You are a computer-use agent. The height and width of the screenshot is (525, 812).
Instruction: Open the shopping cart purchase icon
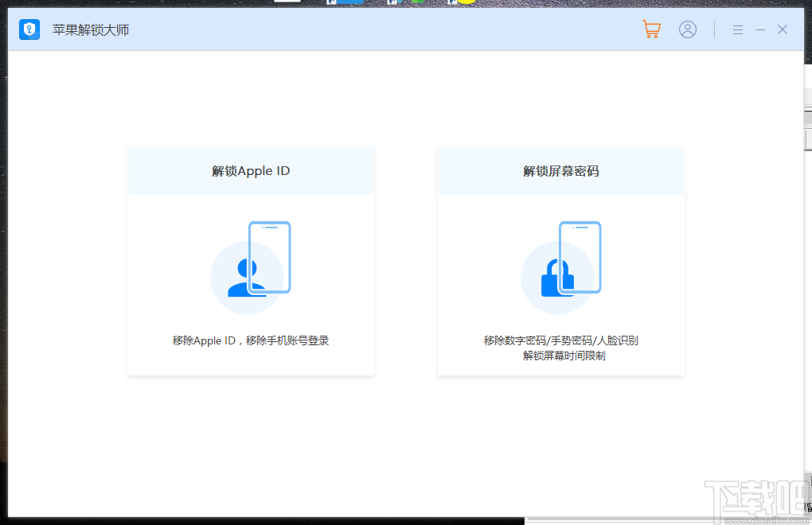(x=651, y=29)
